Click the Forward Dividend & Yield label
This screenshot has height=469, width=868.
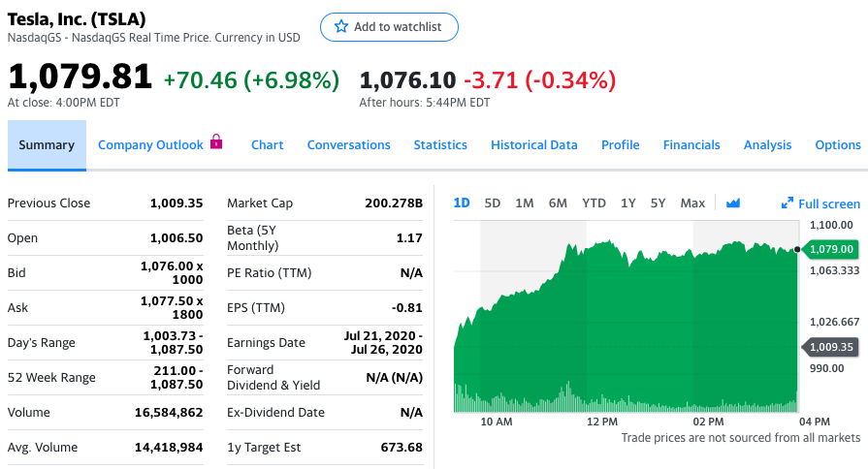tap(273, 377)
